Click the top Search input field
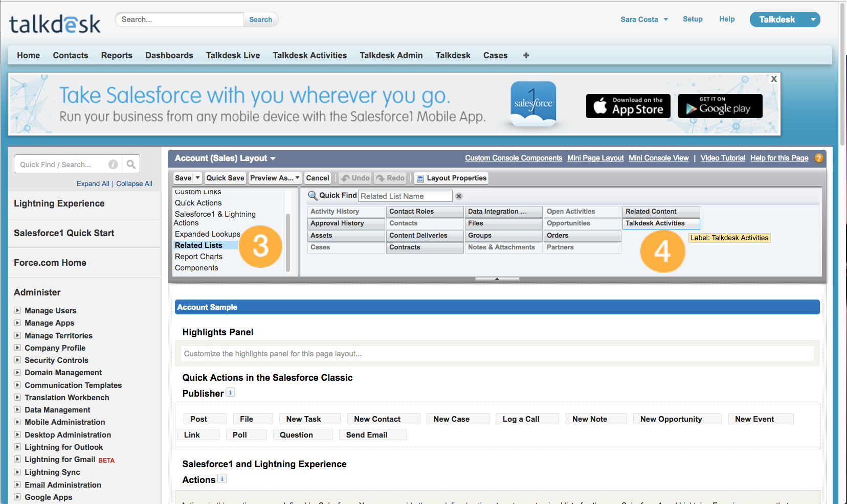 pos(180,19)
